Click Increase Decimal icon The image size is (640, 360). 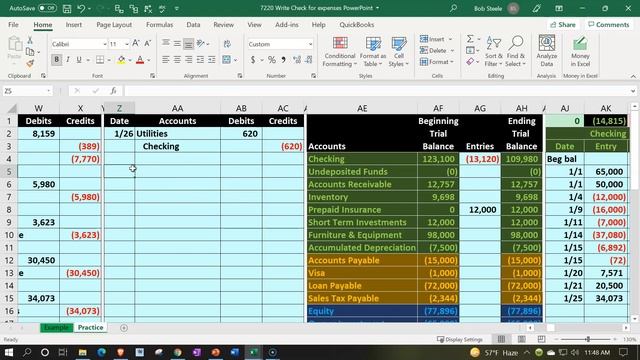(297, 60)
